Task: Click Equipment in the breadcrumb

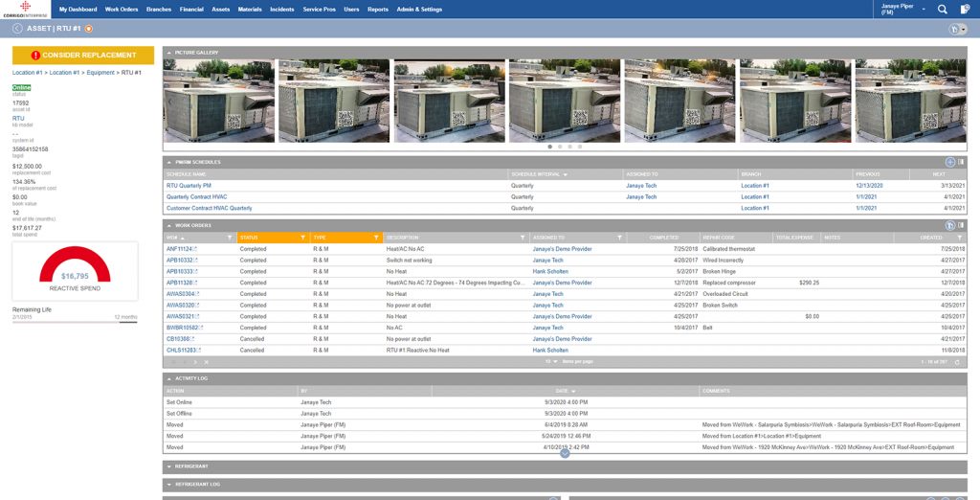Action: tap(100, 73)
